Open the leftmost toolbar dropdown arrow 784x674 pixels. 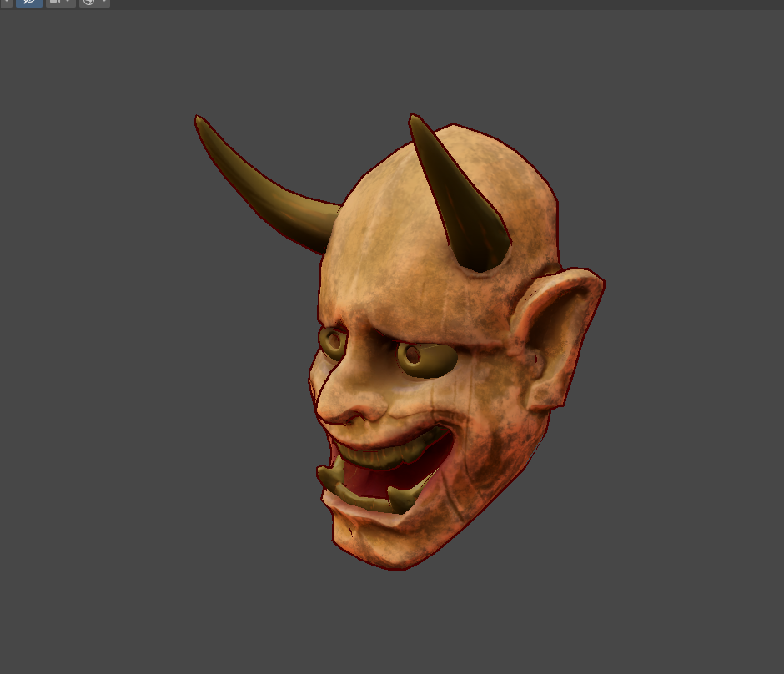8,3
